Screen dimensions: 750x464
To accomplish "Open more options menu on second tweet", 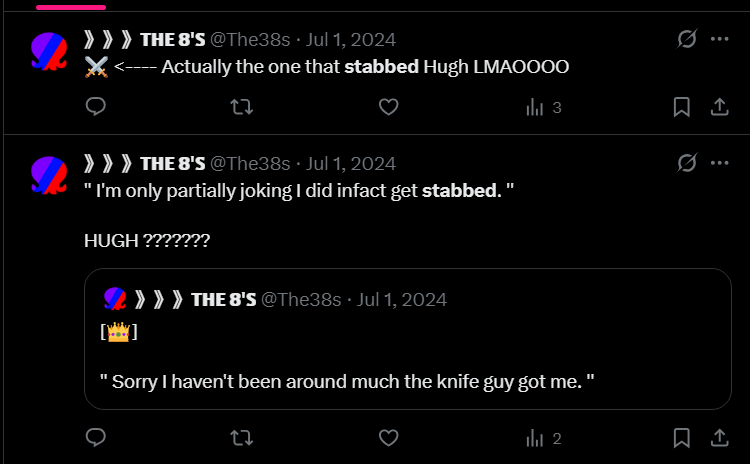I will 719,163.
